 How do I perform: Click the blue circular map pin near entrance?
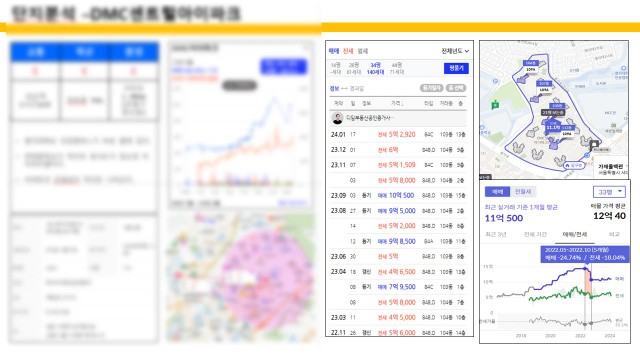coord(587,156)
